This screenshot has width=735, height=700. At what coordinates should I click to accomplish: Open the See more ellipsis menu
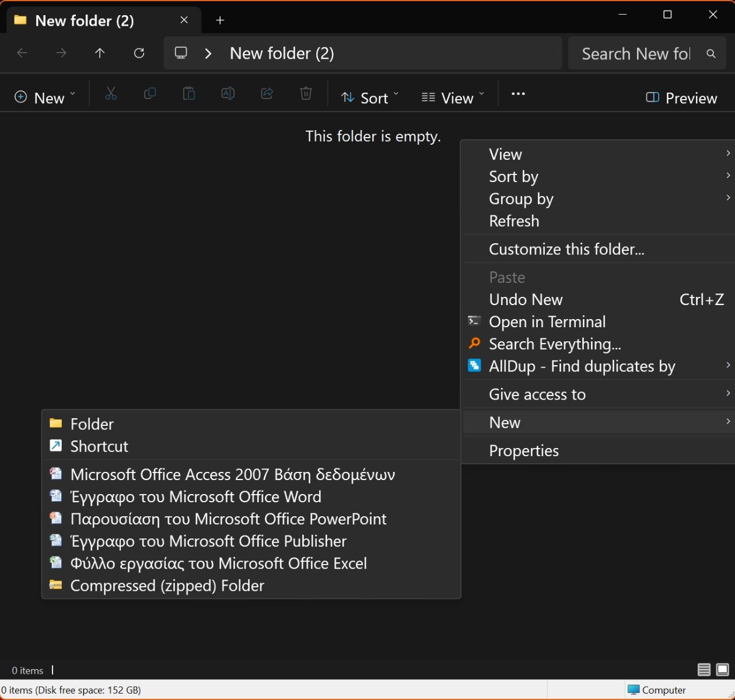coord(518,93)
